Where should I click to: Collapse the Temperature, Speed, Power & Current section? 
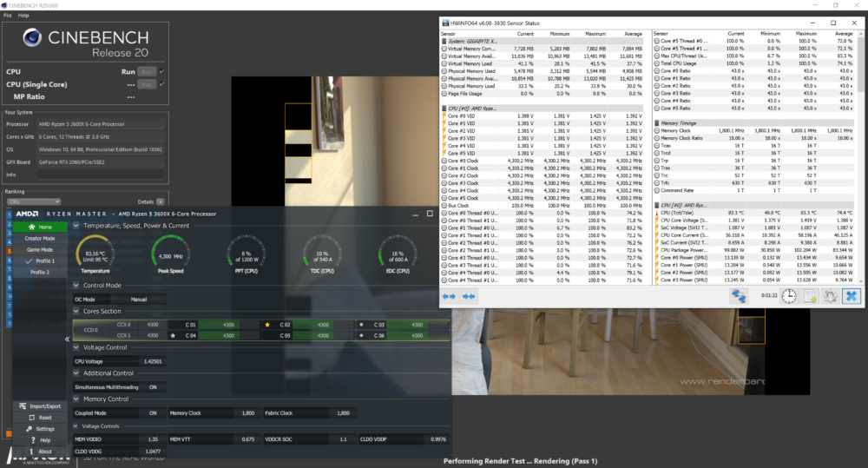click(x=76, y=226)
